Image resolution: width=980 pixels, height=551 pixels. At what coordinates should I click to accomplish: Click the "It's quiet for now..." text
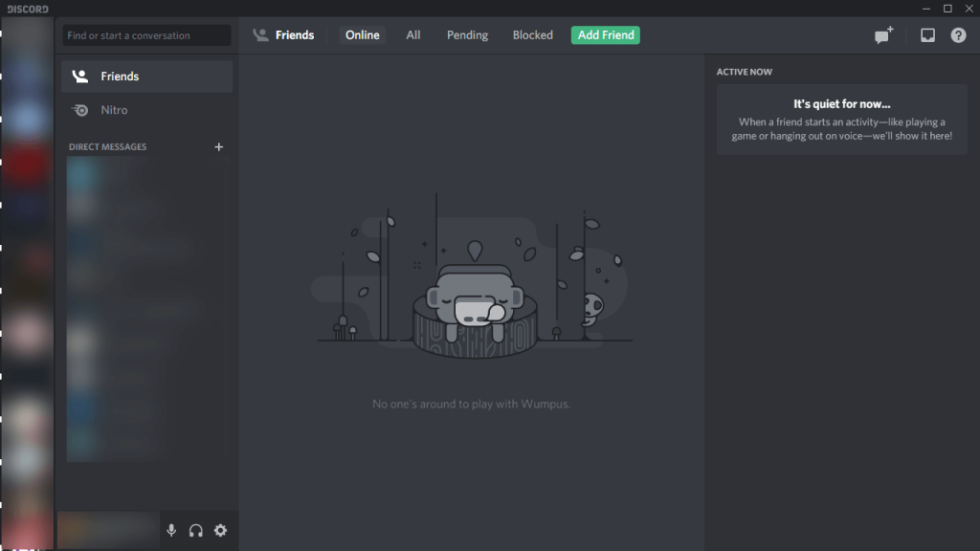coord(842,104)
